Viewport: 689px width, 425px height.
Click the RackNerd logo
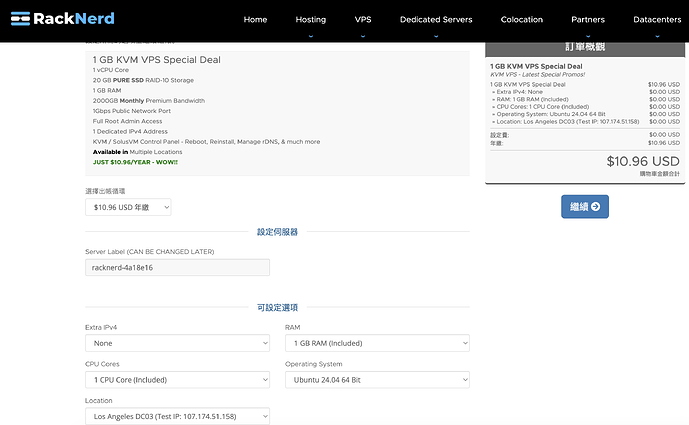[63, 18]
